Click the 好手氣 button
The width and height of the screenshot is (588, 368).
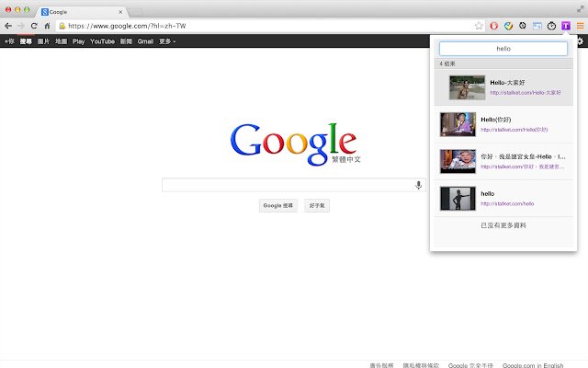(x=317, y=205)
